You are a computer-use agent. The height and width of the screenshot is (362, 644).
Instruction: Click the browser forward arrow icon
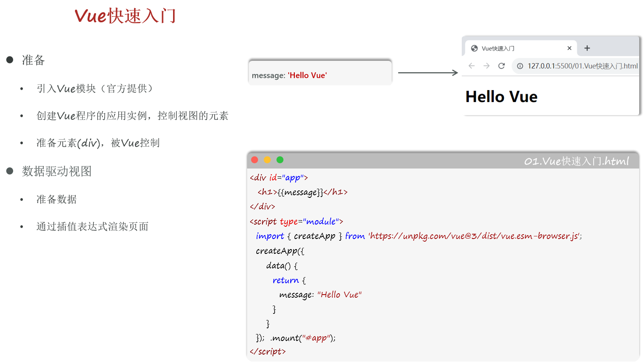click(486, 66)
